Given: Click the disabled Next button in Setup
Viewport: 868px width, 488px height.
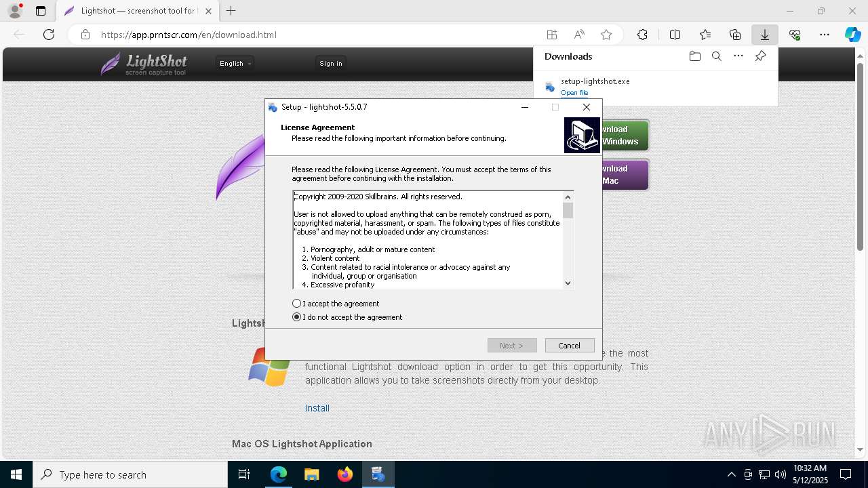Looking at the screenshot, I should coord(512,346).
